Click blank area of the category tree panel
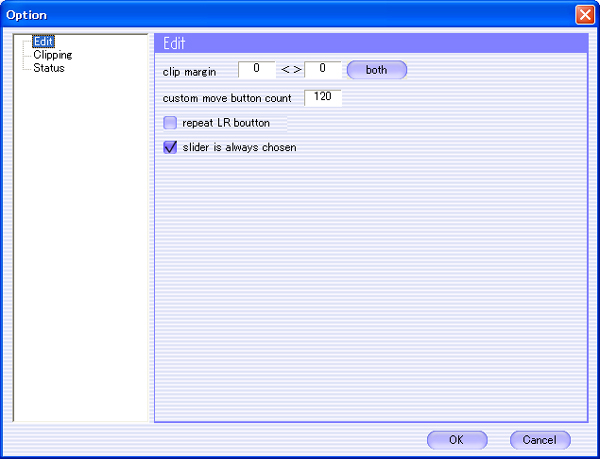The image size is (600, 459). [80, 250]
